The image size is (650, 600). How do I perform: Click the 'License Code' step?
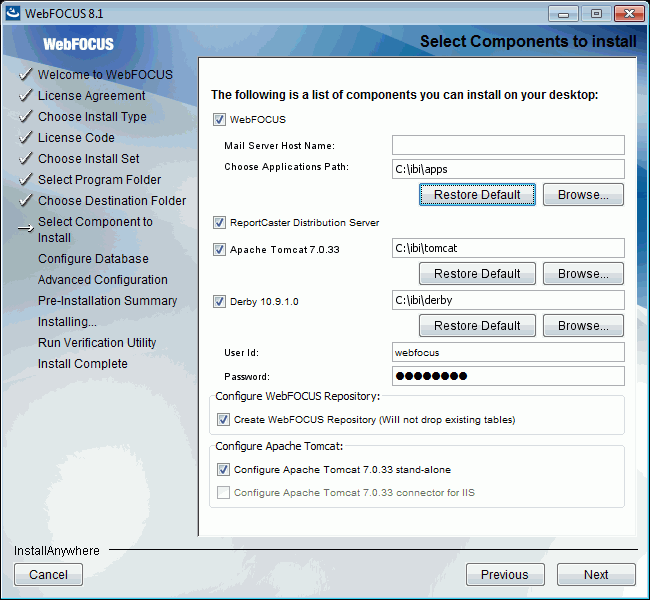[x=76, y=138]
